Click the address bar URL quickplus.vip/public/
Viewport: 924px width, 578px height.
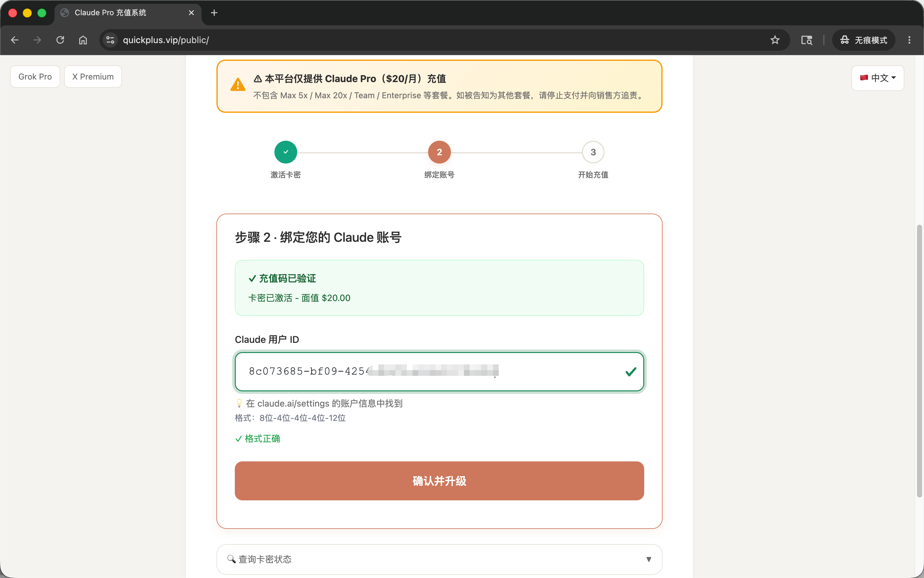166,40
